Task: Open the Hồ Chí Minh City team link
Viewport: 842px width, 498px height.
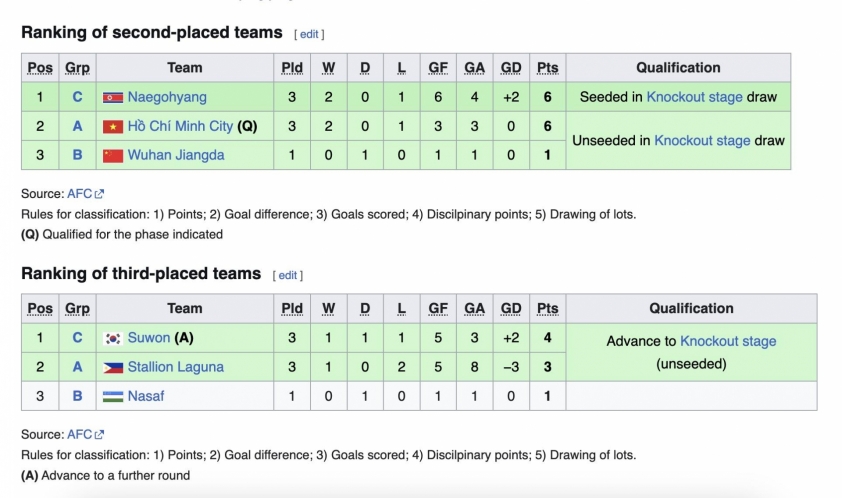Action: click(180, 126)
